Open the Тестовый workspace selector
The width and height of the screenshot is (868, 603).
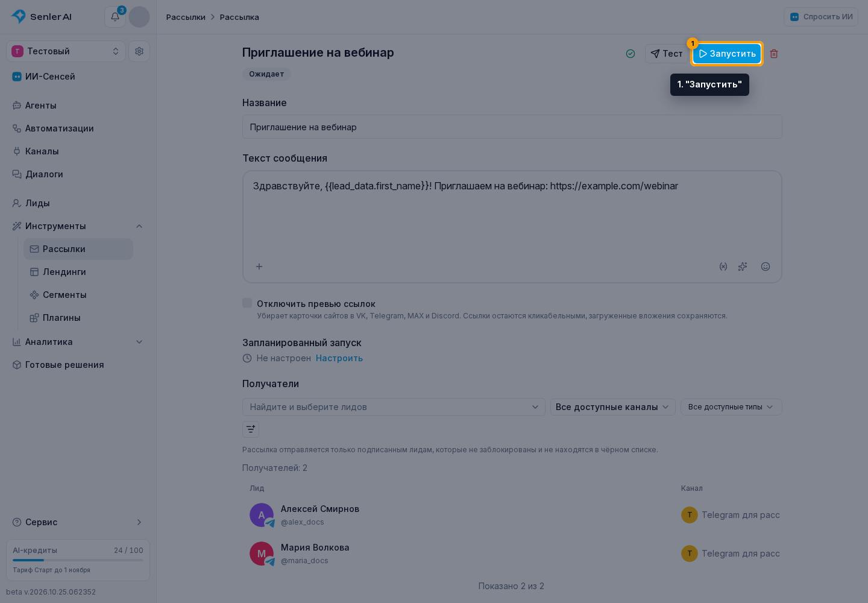[66, 51]
